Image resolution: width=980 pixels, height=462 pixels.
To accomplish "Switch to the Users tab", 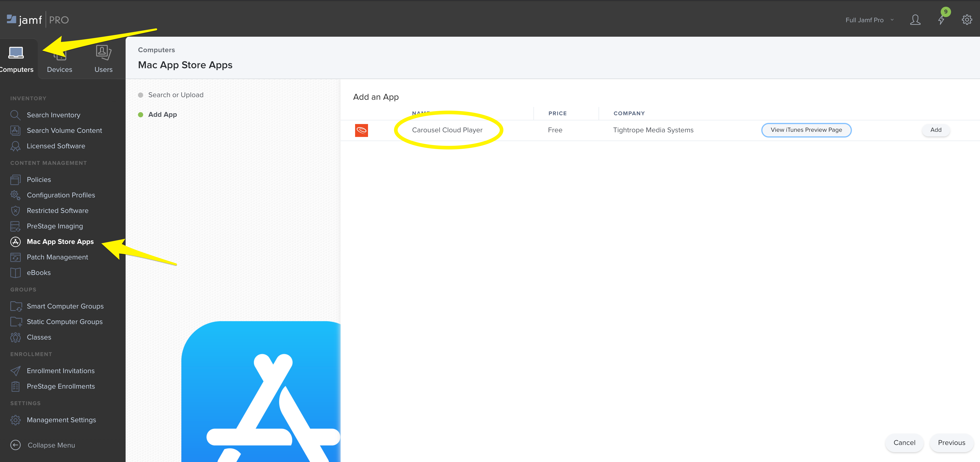I will pos(103,59).
